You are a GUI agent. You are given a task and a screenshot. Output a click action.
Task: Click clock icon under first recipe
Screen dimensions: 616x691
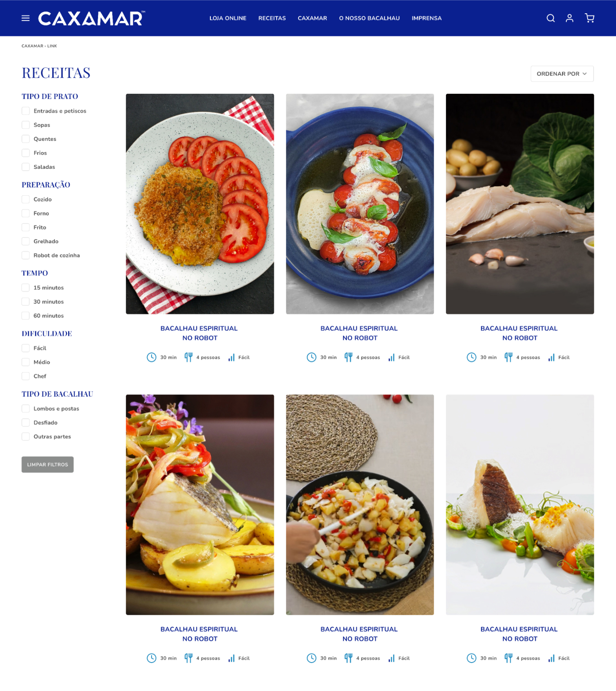coord(152,357)
